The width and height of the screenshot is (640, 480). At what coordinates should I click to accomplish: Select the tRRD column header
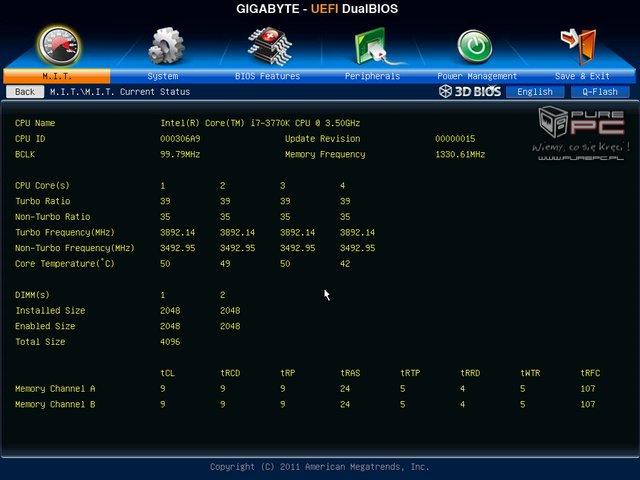(470, 373)
